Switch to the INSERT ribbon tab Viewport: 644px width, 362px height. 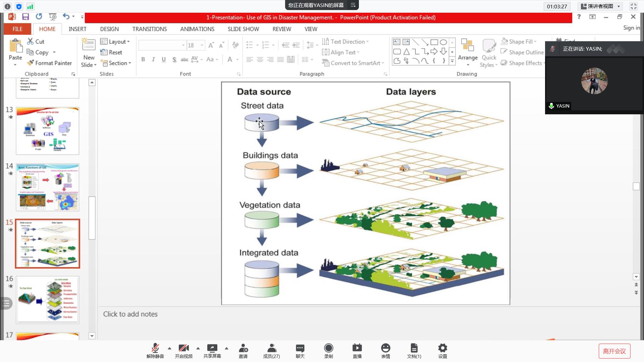click(77, 29)
